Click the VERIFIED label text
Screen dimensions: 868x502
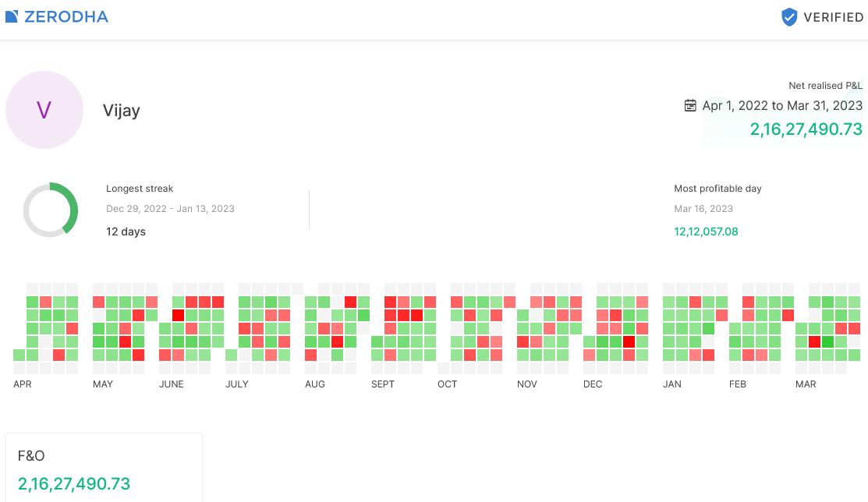[834, 17]
